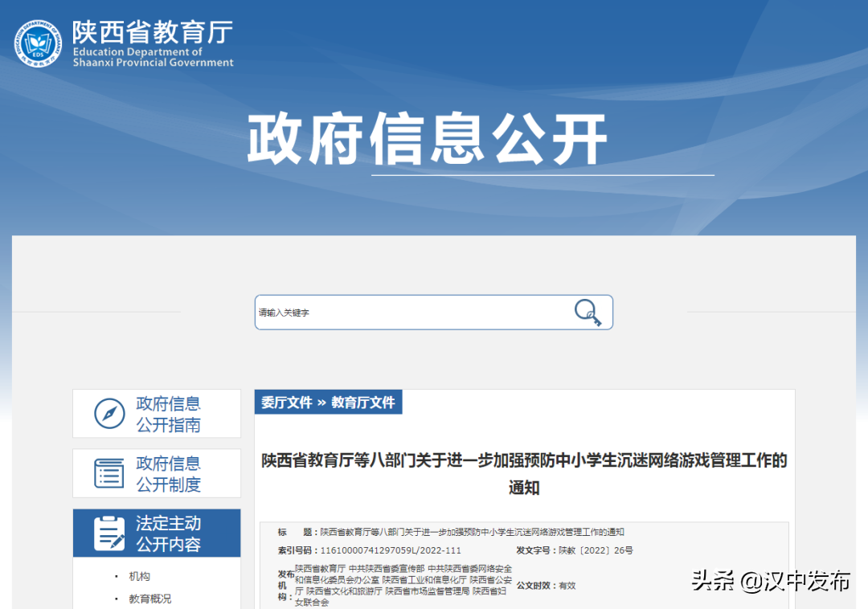
Task: Click the list icon for 政府信息公开制度
Action: point(109,473)
